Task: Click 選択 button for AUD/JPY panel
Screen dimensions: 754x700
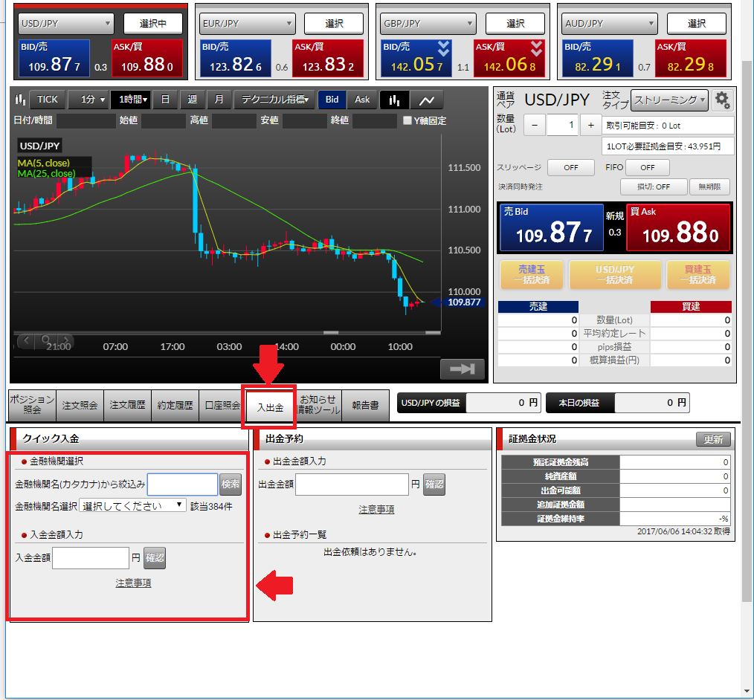Action: point(696,24)
